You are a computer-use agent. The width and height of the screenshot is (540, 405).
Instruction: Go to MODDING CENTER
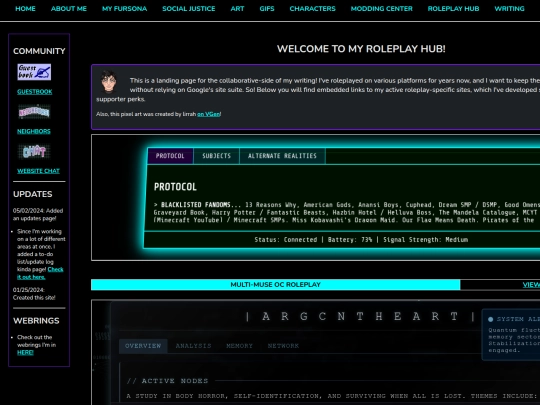tap(382, 9)
